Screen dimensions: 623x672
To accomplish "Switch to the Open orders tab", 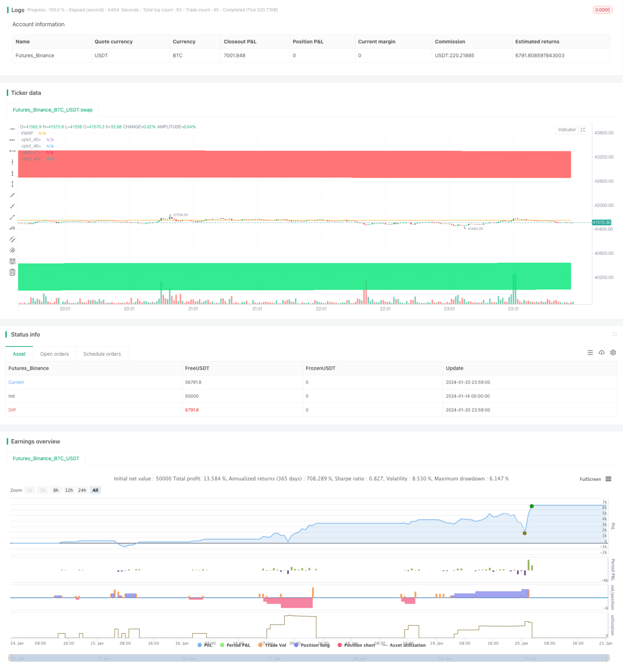I will click(x=54, y=354).
